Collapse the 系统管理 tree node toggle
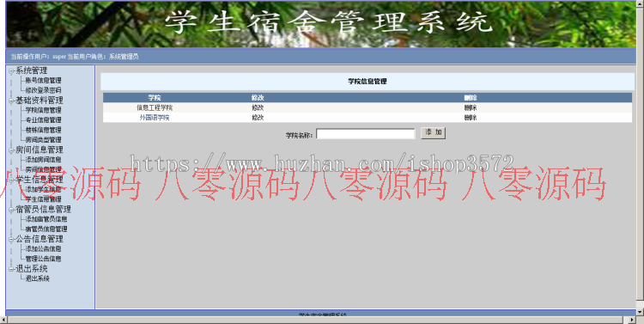 pos(11,71)
